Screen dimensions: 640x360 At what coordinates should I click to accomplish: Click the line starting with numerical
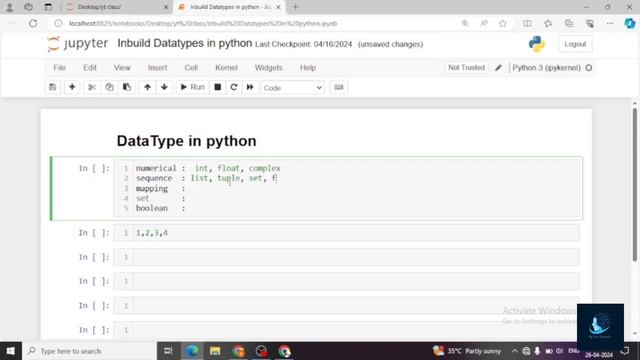point(208,168)
